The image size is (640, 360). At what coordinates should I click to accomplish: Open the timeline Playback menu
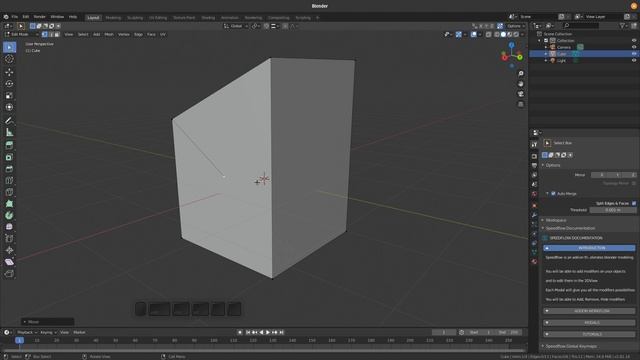point(27,332)
